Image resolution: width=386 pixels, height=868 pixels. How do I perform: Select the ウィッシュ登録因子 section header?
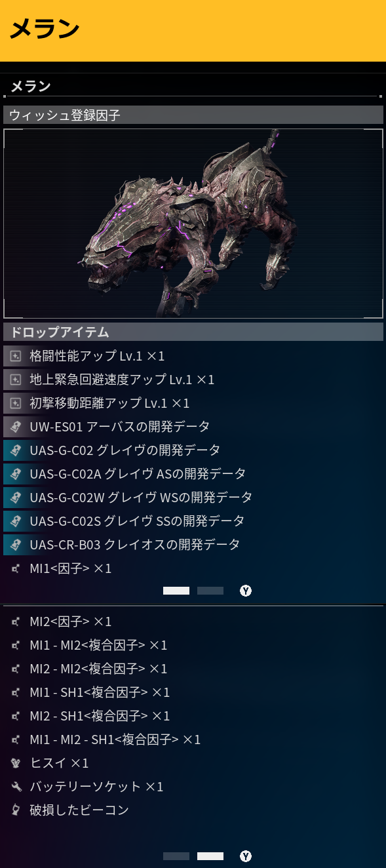pyautogui.click(x=193, y=115)
